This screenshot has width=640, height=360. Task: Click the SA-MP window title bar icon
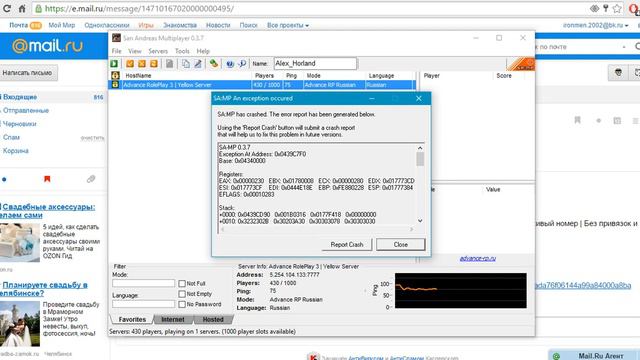pyautogui.click(x=116, y=38)
